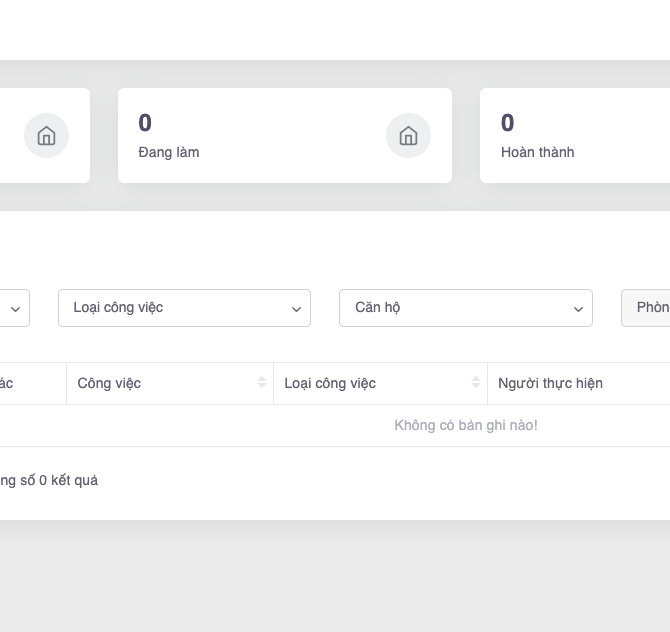
Task: Click the house icon in the leftmost card
Action: 46,136
